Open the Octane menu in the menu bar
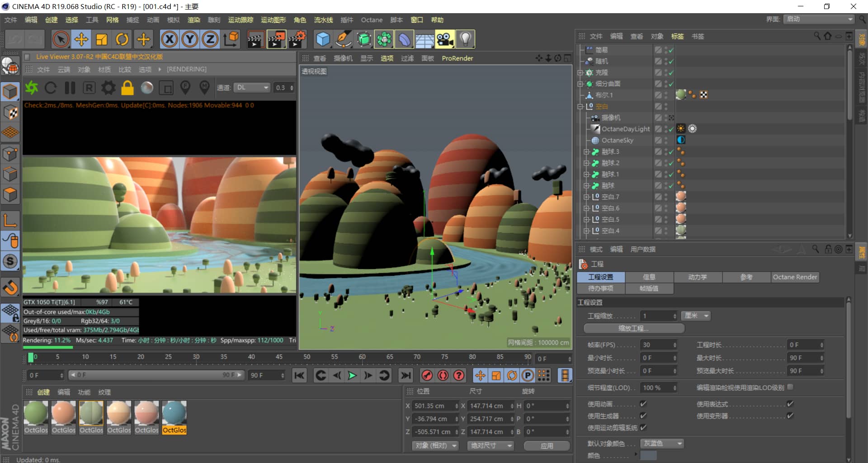The width and height of the screenshot is (868, 463). coord(372,20)
